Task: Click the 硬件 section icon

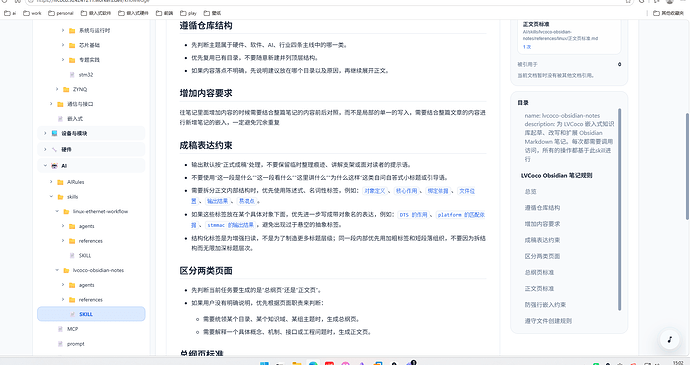Action: (x=55, y=150)
